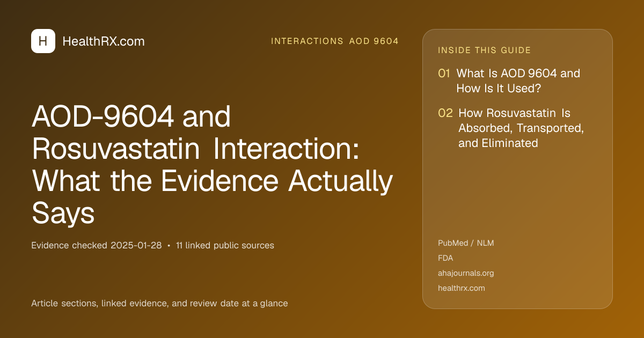
Task: Click the HealthRX 'H' logo icon
Action: 43,41
